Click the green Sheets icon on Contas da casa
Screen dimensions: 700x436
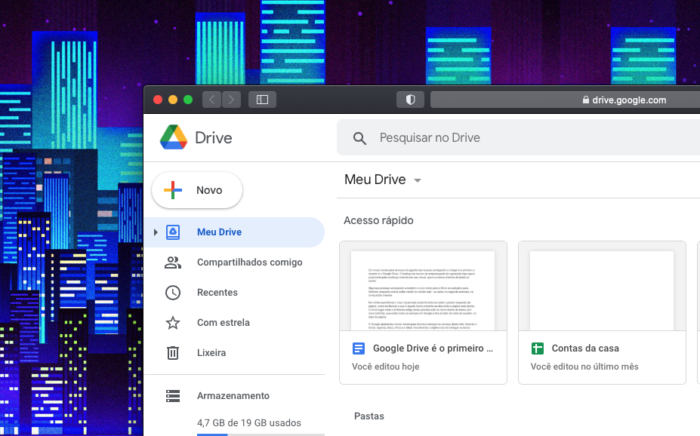(538, 348)
